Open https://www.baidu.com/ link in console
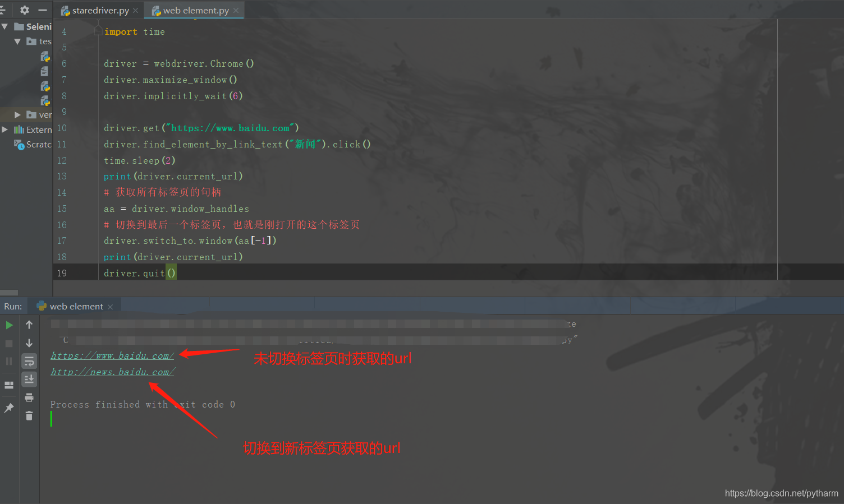 pyautogui.click(x=112, y=355)
